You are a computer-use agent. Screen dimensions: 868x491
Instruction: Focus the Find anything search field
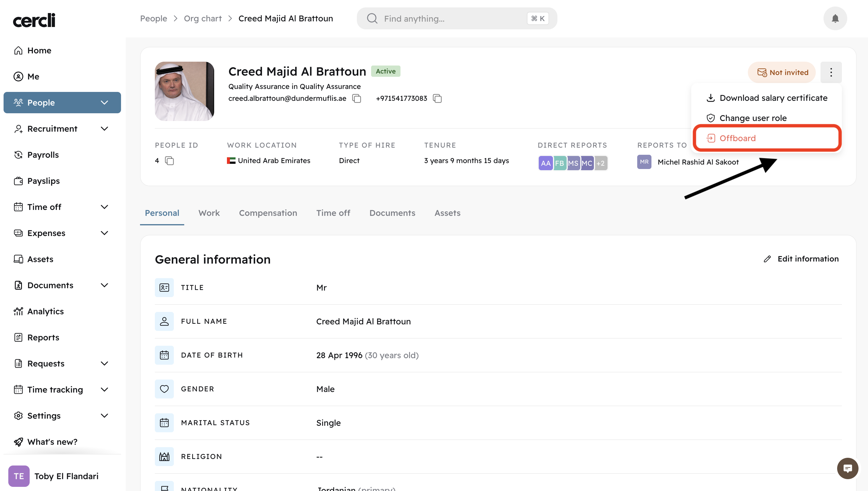(457, 19)
